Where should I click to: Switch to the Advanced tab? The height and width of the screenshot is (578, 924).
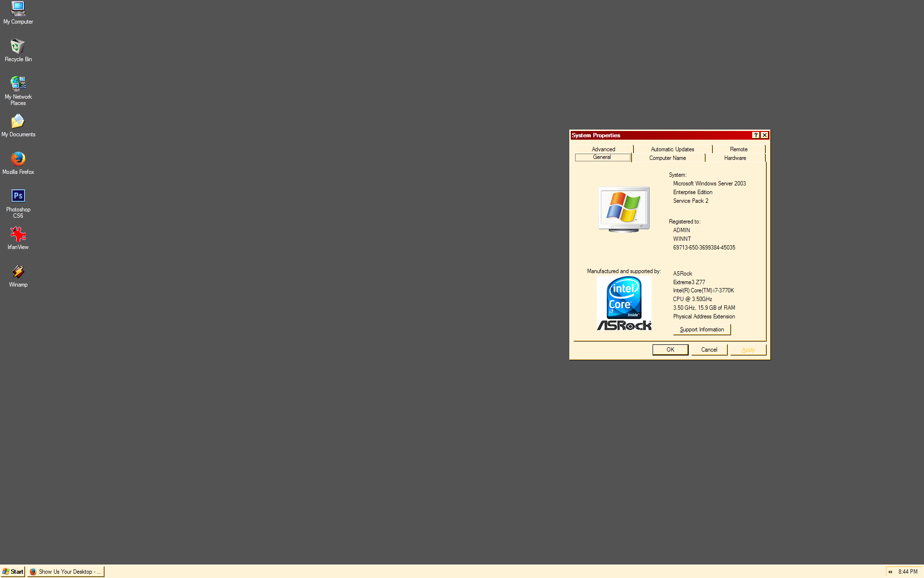603,149
